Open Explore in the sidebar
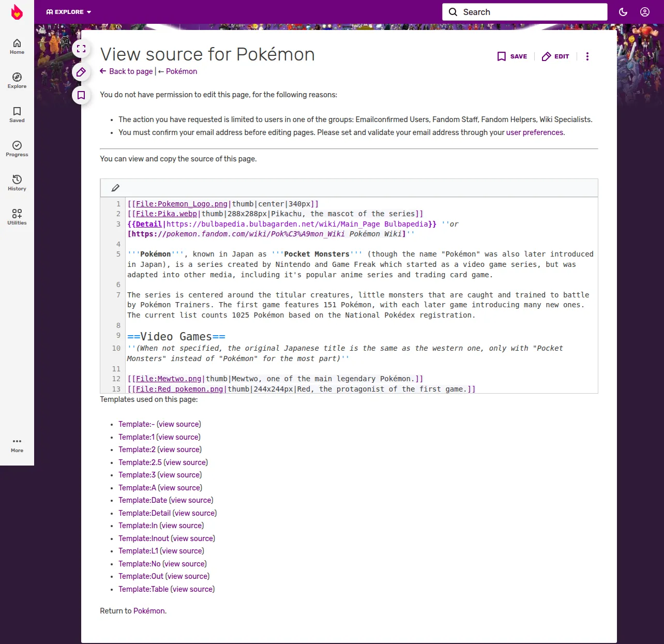The image size is (664, 644). 17,81
